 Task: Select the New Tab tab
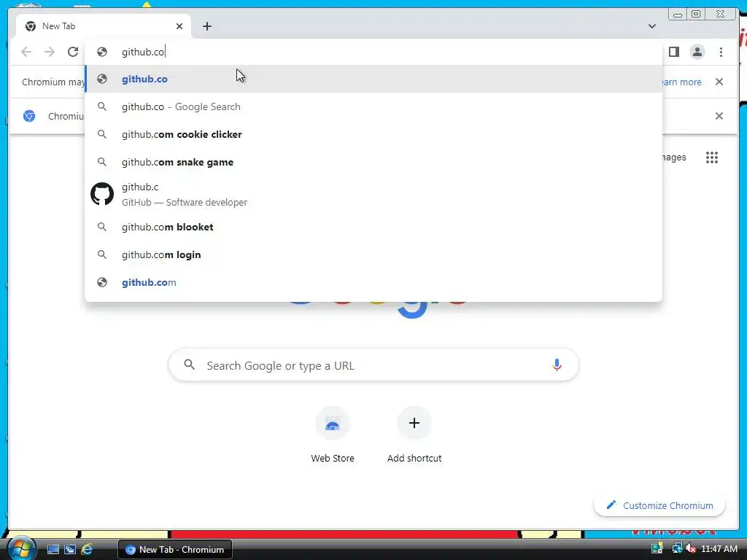point(104,26)
